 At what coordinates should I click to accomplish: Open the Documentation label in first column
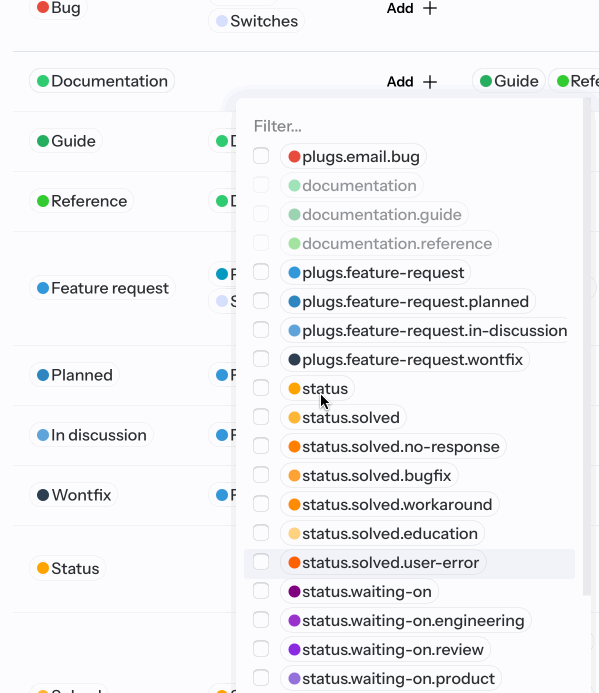102,81
